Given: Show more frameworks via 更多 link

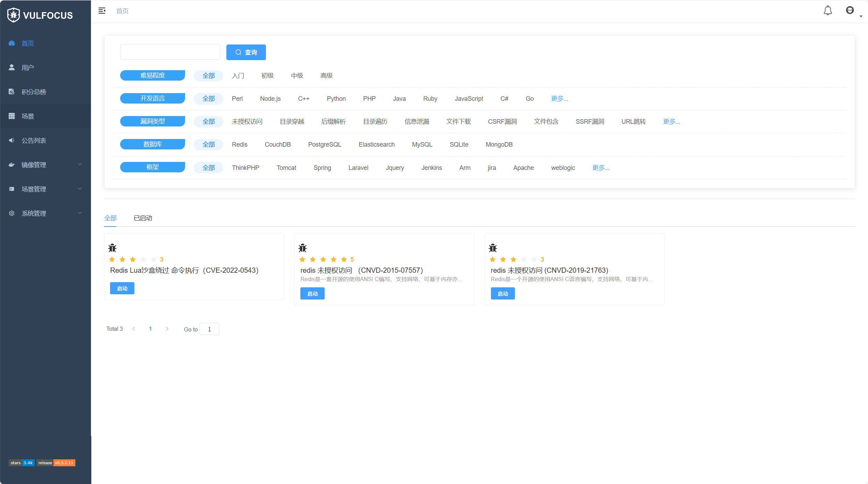Looking at the screenshot, I should [x=601, y=168].
